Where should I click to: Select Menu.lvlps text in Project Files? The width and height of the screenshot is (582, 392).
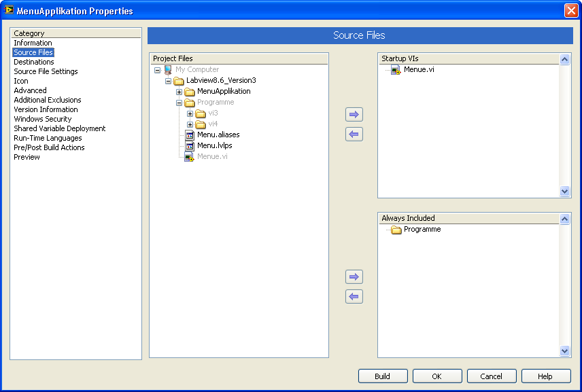click(x=215, y=146)
